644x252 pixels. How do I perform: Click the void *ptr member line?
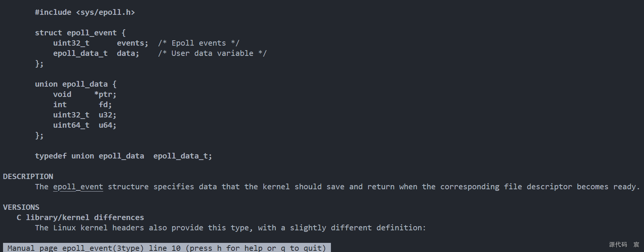(x=85, y=94)
